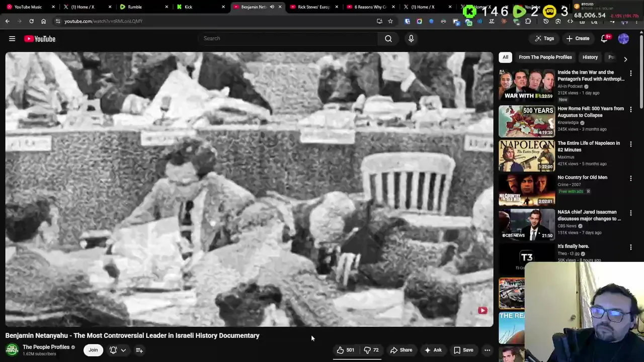
Task: Close the YouTube Music tab
Action: coord(53,7)
